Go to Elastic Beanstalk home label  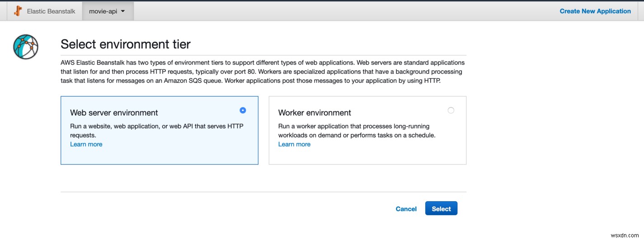coord(51,11)
